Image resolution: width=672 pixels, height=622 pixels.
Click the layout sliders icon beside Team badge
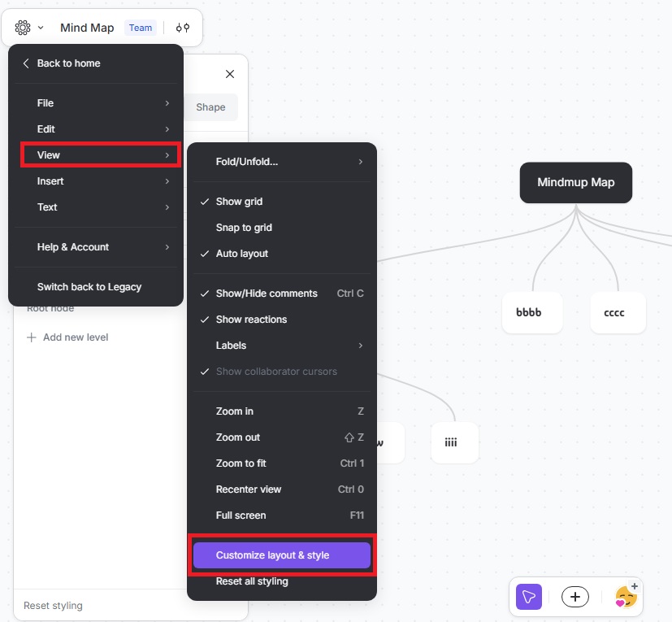(182, 27)
